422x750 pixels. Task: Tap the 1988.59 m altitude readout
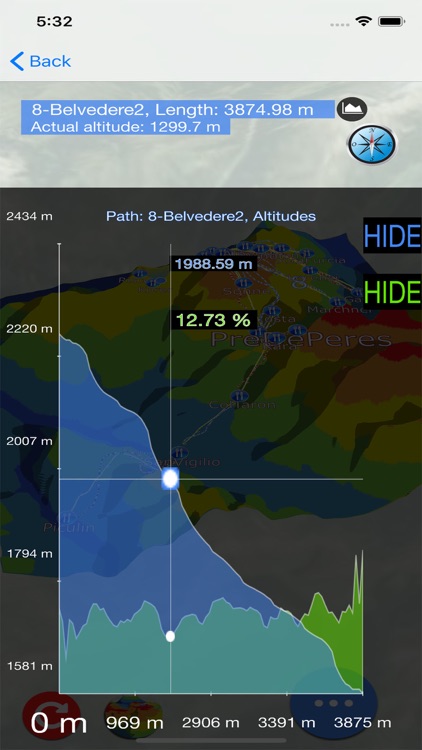coord(213,264)
